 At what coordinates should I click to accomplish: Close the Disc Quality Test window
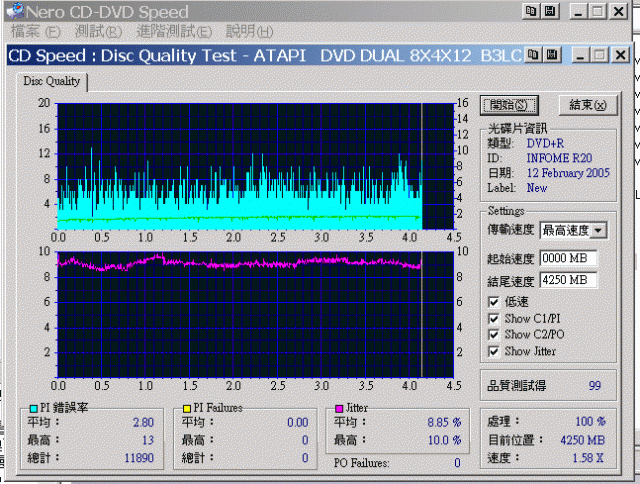point(620,55)
